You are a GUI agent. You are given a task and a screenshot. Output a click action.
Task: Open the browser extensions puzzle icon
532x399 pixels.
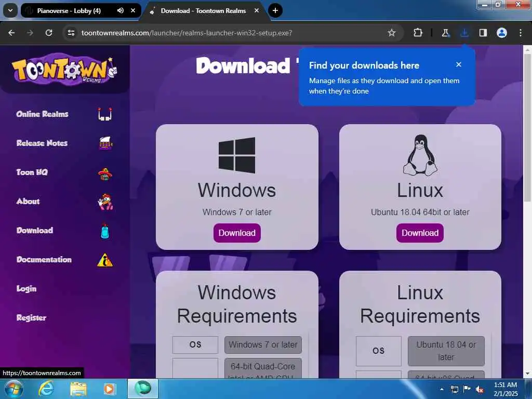pyautogui.click(x=418, y=33)
